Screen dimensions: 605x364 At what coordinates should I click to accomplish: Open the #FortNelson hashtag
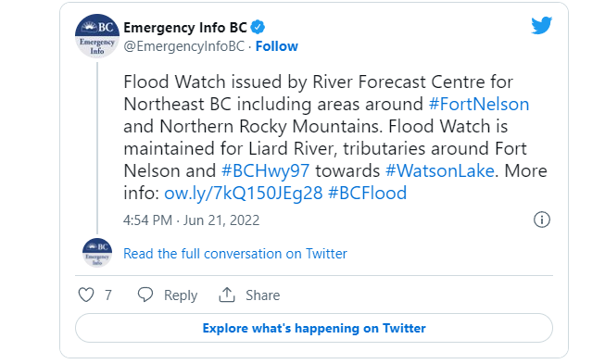479,104
